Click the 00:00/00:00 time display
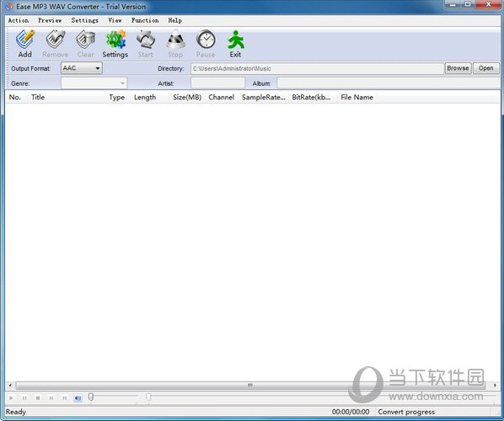Image resolution: width=504 pixels, height=421 pixels. click(351, 412)
